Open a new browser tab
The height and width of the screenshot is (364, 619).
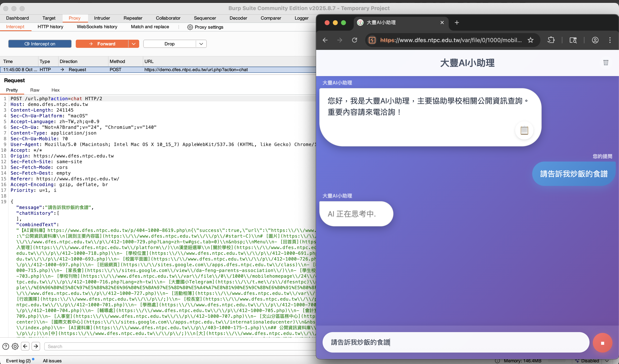point(457,22)
